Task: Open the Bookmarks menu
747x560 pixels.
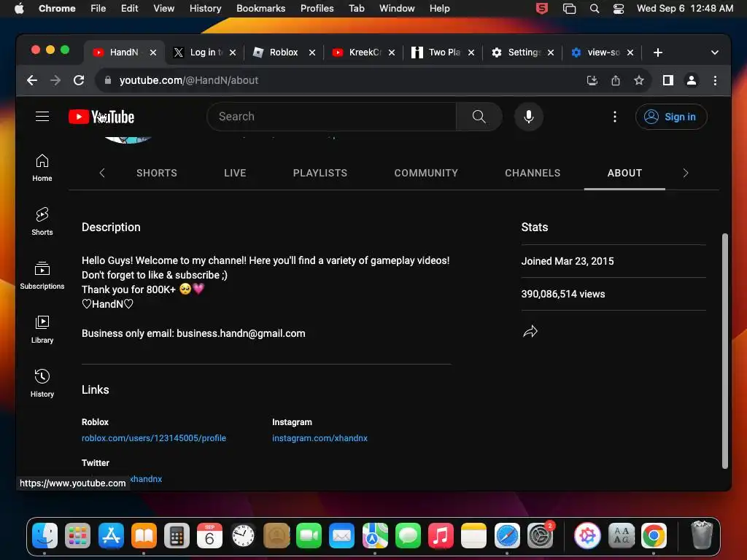Action: 260,9
